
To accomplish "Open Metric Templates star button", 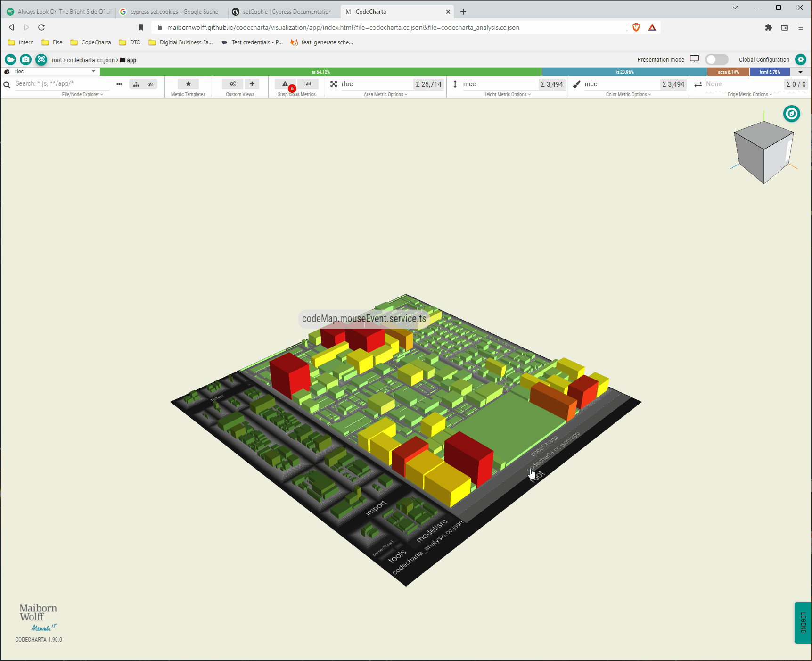I will 188,84.
